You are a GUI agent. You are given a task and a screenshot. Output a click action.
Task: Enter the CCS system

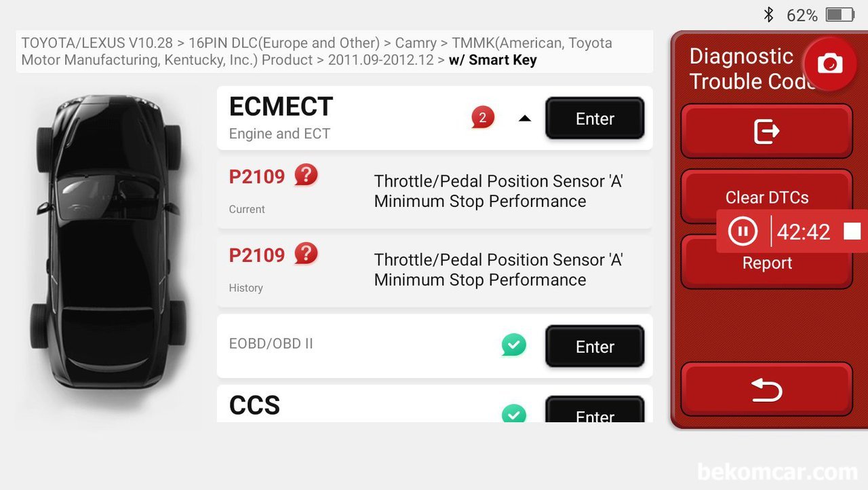click(x=595, y=413)
